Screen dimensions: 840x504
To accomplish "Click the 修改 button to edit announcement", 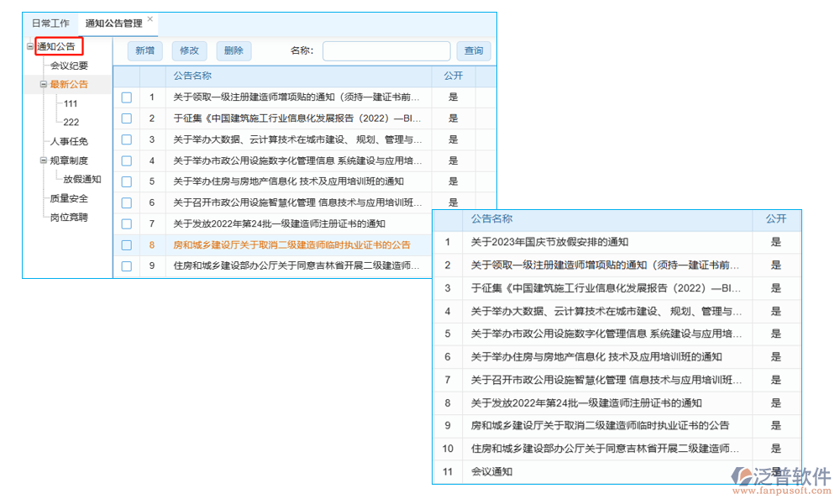I will (189, 50).
